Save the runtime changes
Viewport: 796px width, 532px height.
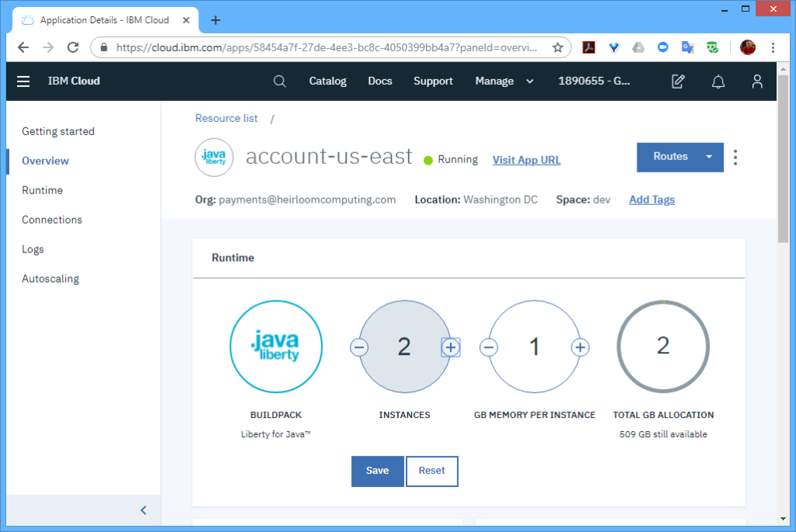click(378, 471)
